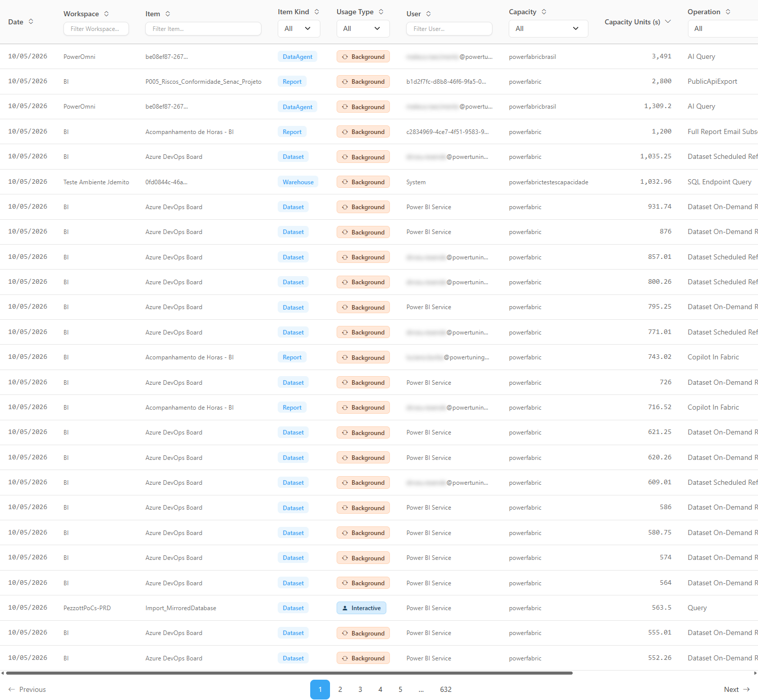
Task: Click user ID c2834969-4ce7-4f51-9583
Action: point(447,132)
